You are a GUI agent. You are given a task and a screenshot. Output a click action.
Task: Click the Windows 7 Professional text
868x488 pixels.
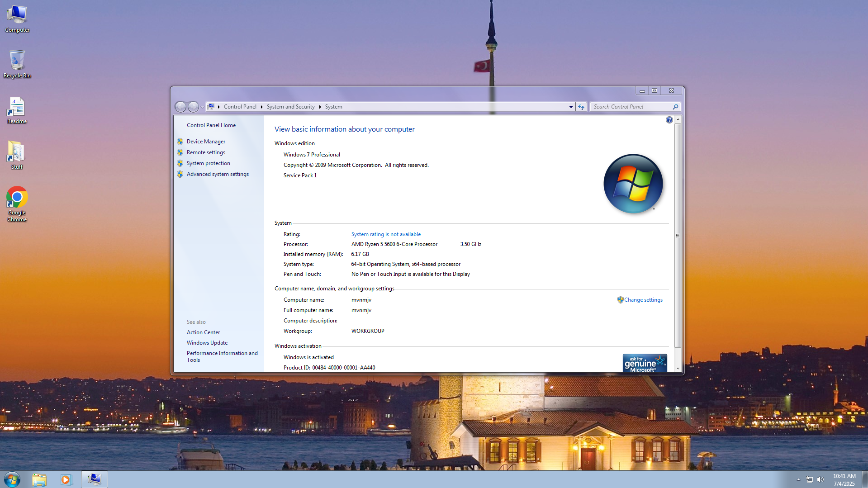click(312, 155)
